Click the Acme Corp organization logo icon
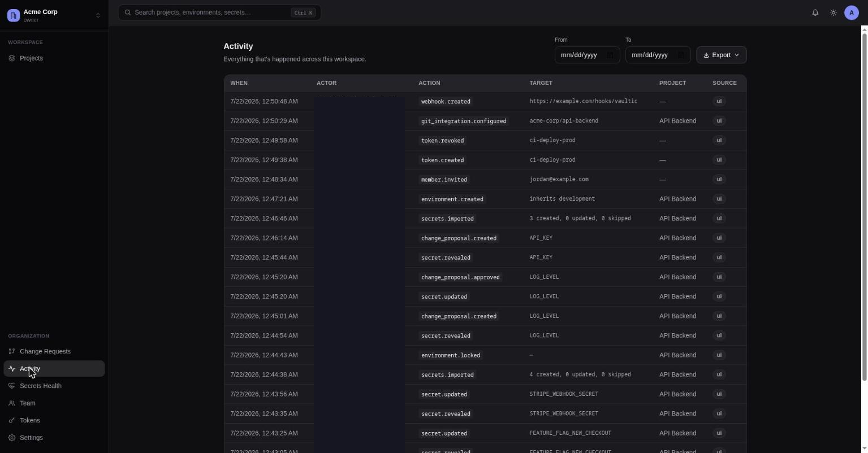 (14, 15)
